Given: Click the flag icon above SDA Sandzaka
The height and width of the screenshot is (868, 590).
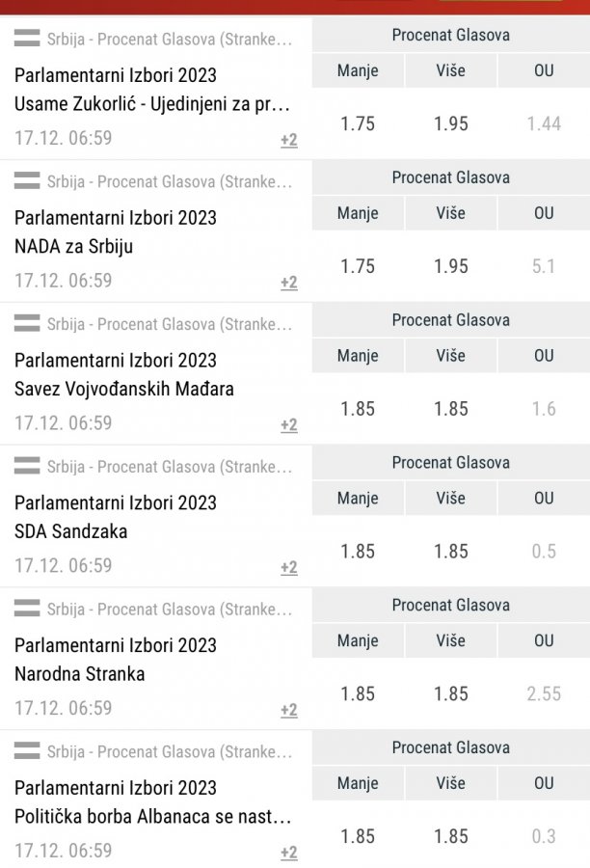Looking at the screenshot, I should click(27, 467).
